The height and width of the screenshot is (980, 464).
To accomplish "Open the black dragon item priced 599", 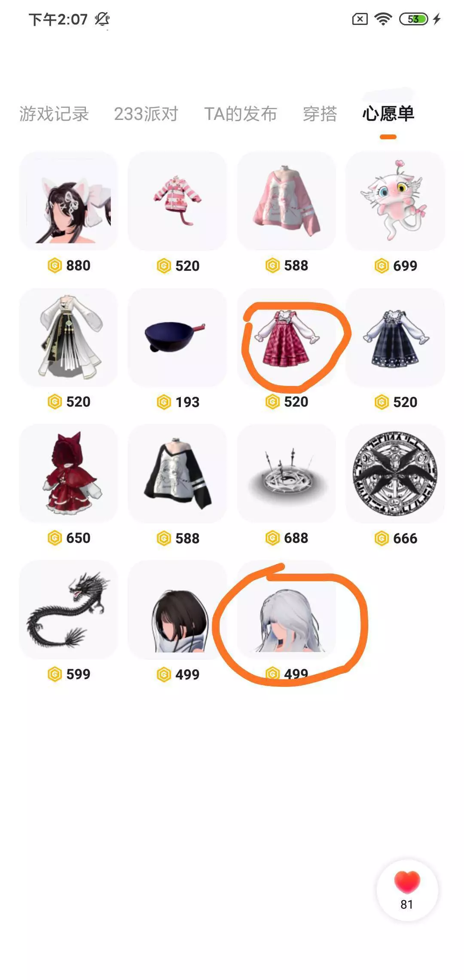I will [68, 609].
